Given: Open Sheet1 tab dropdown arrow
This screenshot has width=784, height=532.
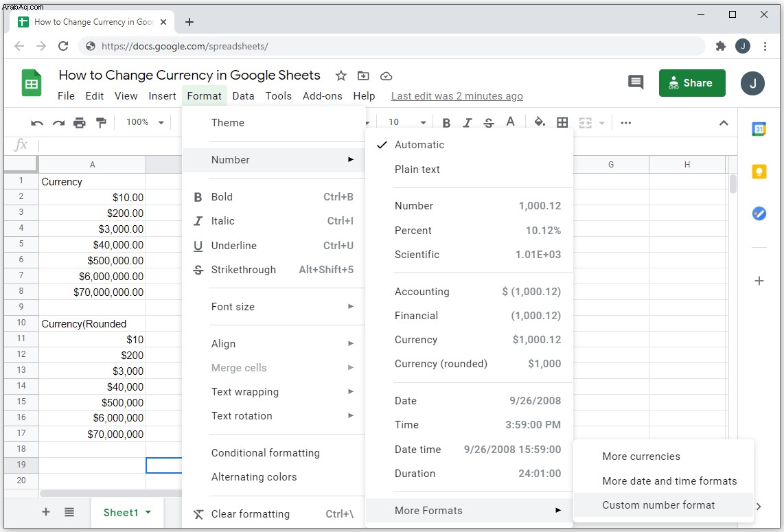Looking at the screenshot, I should (x=148, y=513).
